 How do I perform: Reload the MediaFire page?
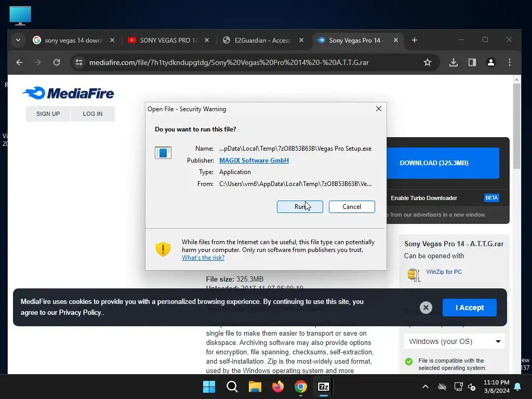pyautogui.click(x=57, y=62)
